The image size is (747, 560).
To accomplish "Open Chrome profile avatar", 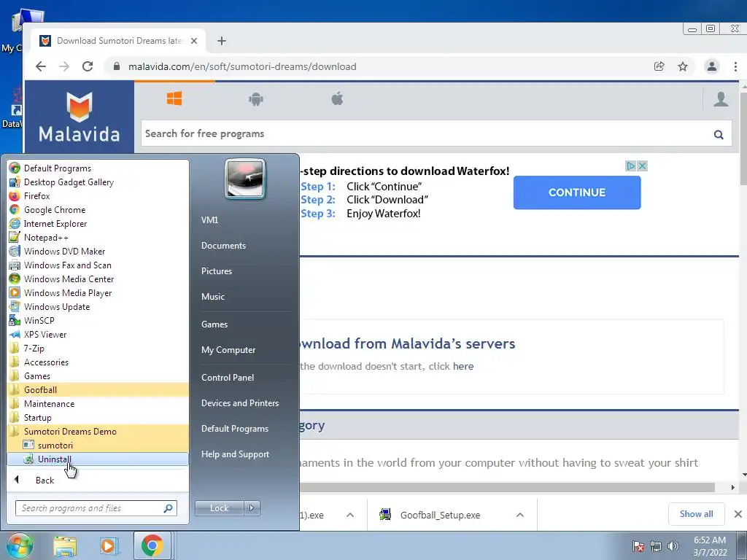I will click(x=712, y=66).
